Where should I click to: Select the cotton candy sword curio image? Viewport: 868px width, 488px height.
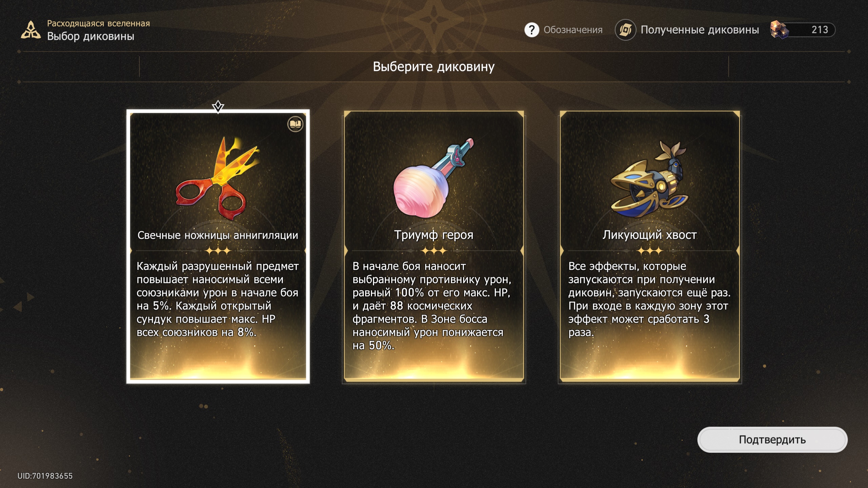tap(433, 178)
